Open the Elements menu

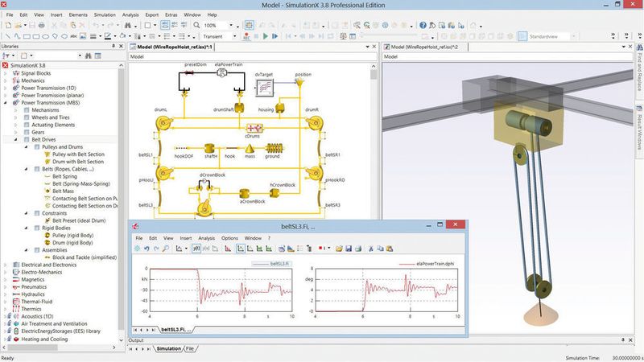click(x=78, y=14)
